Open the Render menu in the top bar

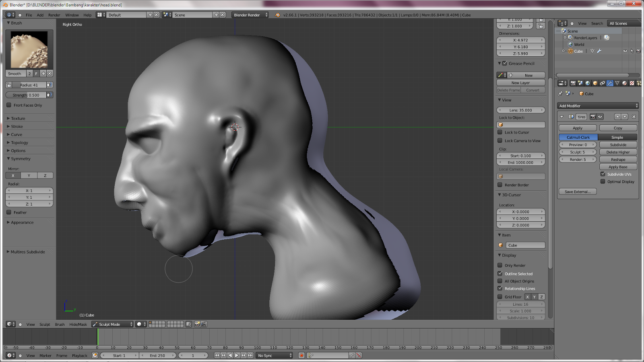coord(54,15)
